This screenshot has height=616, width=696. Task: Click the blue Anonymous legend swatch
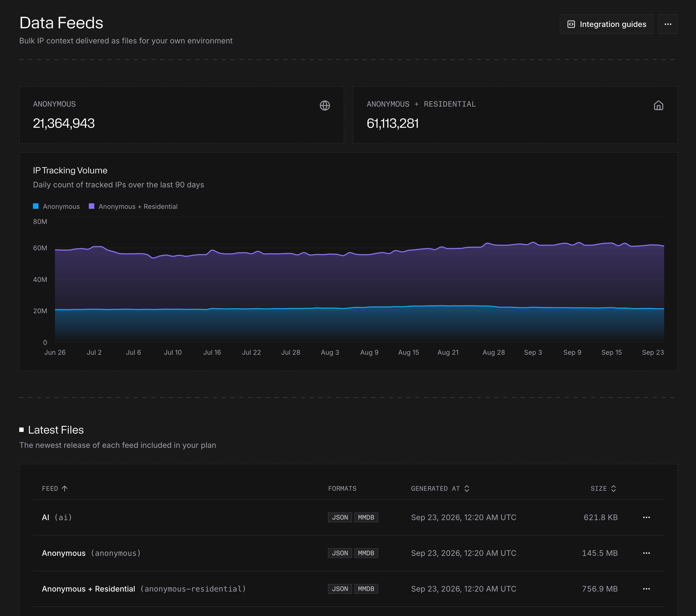pyautogui.click(x=36, y=206)
